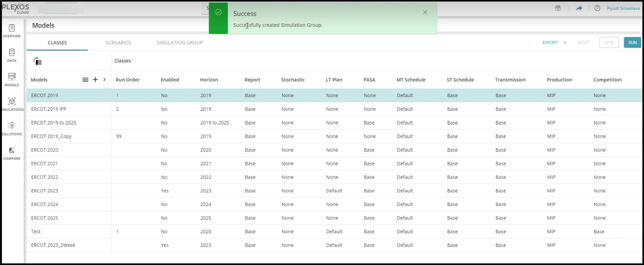
Task: Click the Save button
Action: [609, 43]
